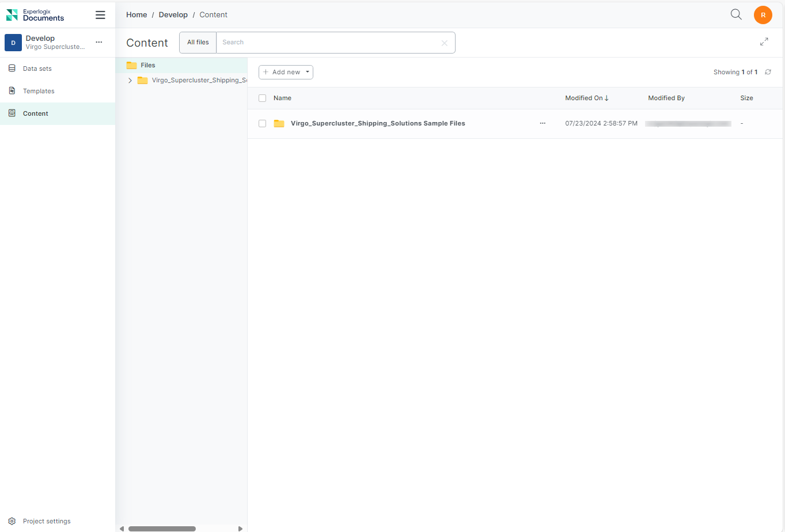The image size is (785, 532).
Task: Click the Content breadcrumb text
Action: point(214,15)
